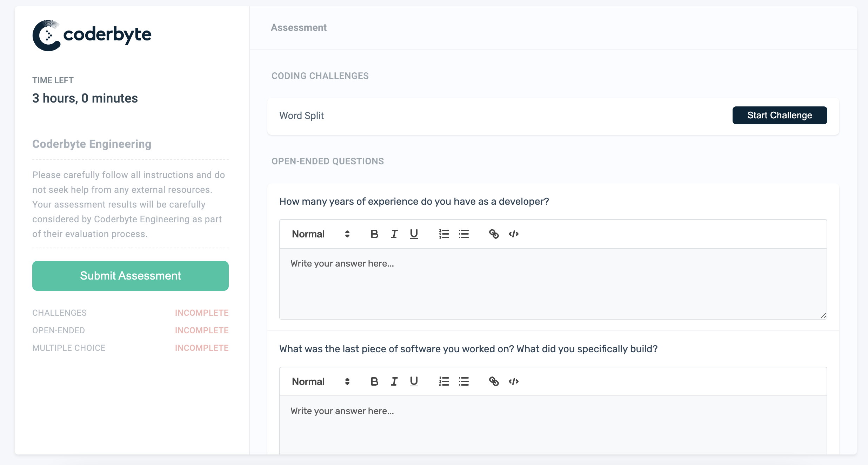Viewport: 868px width, 465px height.
Task: Apply underline formatting in the first answer editor
Action: pos(414,234)
